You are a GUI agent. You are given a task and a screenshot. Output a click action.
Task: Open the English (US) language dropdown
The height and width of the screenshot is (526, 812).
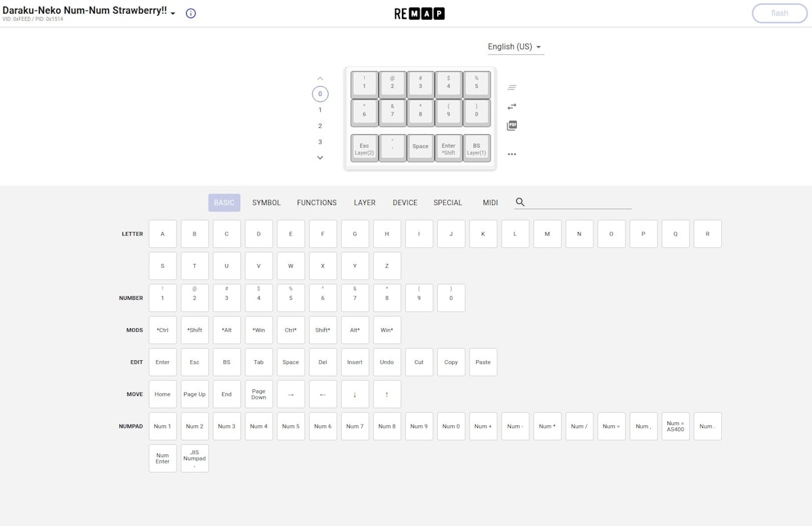tap(516, 47)
